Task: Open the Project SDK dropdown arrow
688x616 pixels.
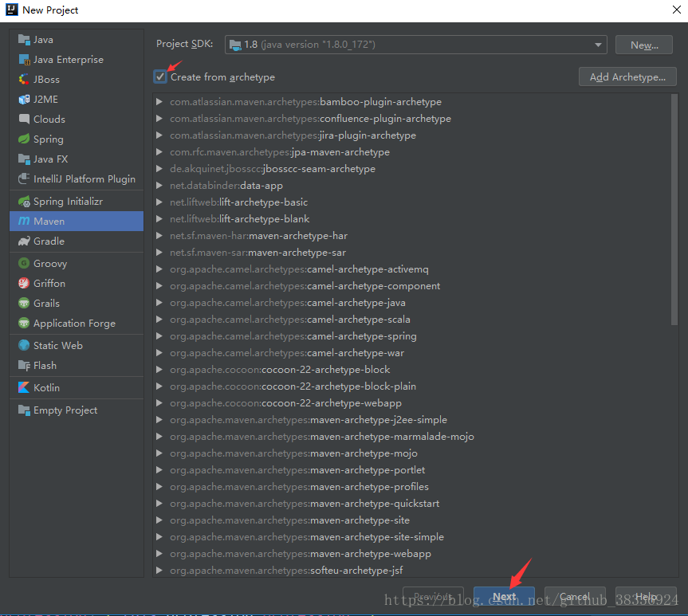Action: point(598,45)
